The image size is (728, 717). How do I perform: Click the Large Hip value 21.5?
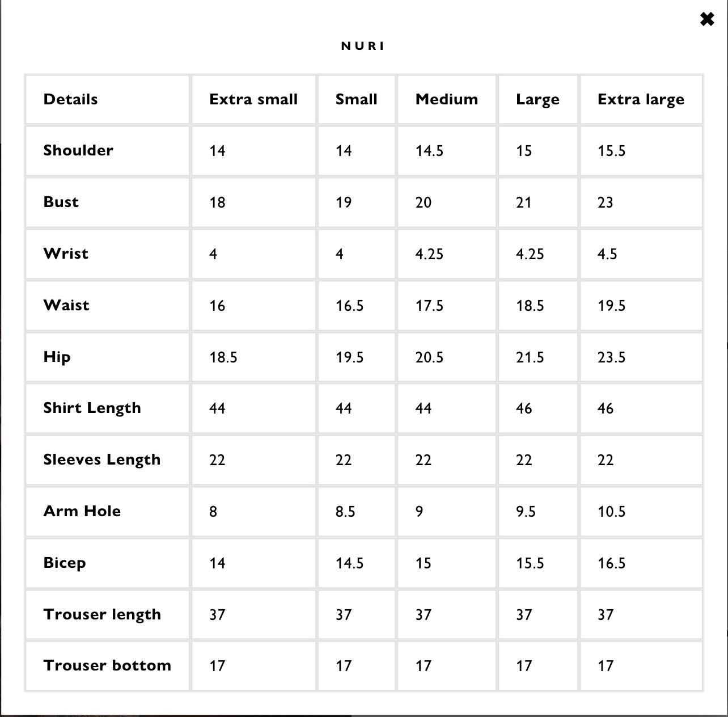(x=530, y=357)
